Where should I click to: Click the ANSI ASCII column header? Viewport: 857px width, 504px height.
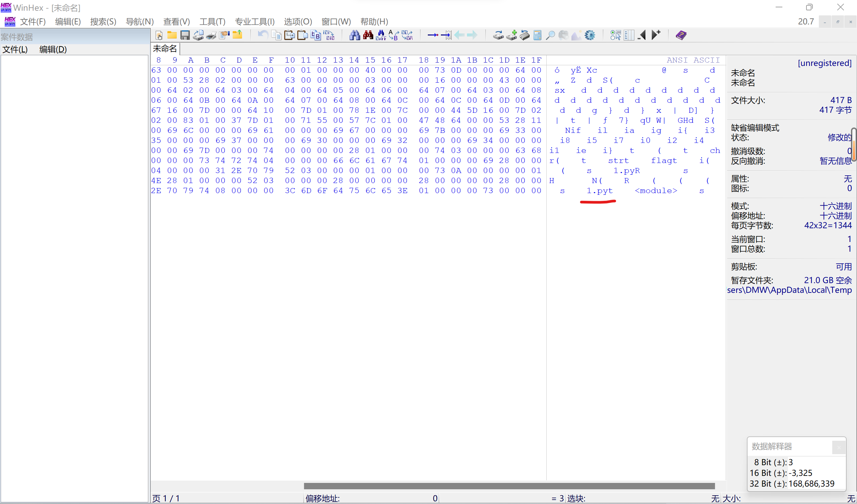pos(693,60)
